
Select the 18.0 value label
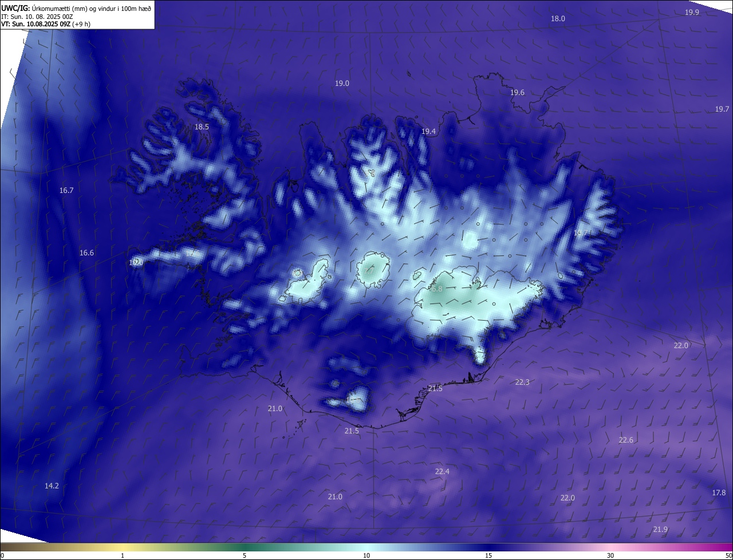pos(558,19)
